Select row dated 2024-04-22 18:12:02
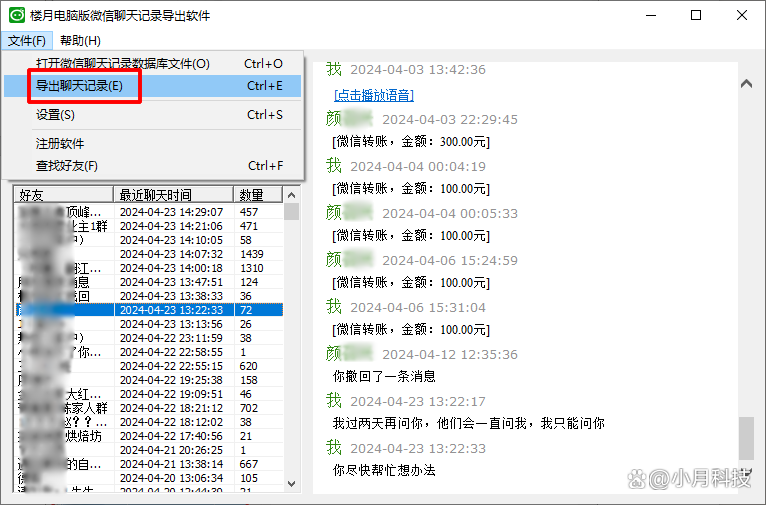Screen dimensions: 766x505 click(149, 422)
